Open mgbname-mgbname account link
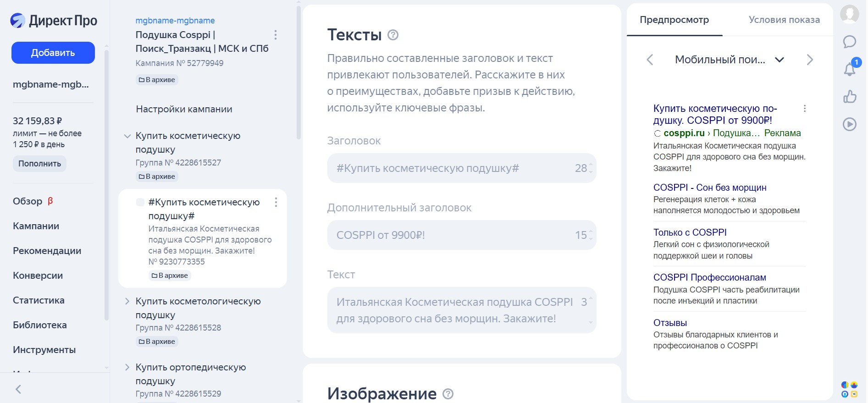 click(x=175, y=21)
